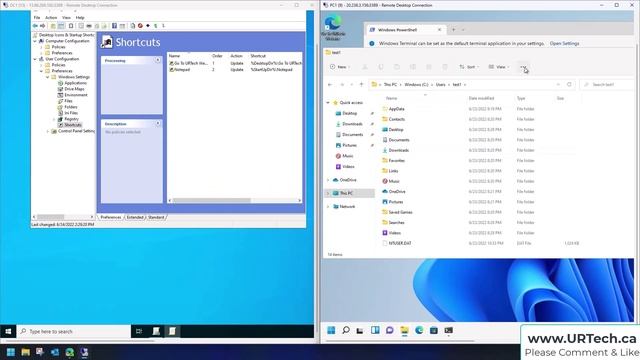Click the blue Help icon in GPO toolbar
The image size is (640, 360).
tap(114, 26)
